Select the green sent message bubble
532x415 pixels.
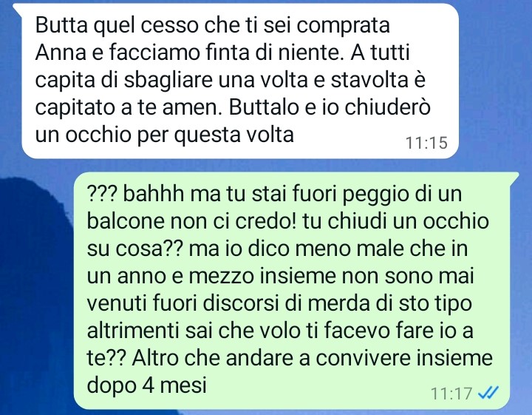[x=296, y=291]
